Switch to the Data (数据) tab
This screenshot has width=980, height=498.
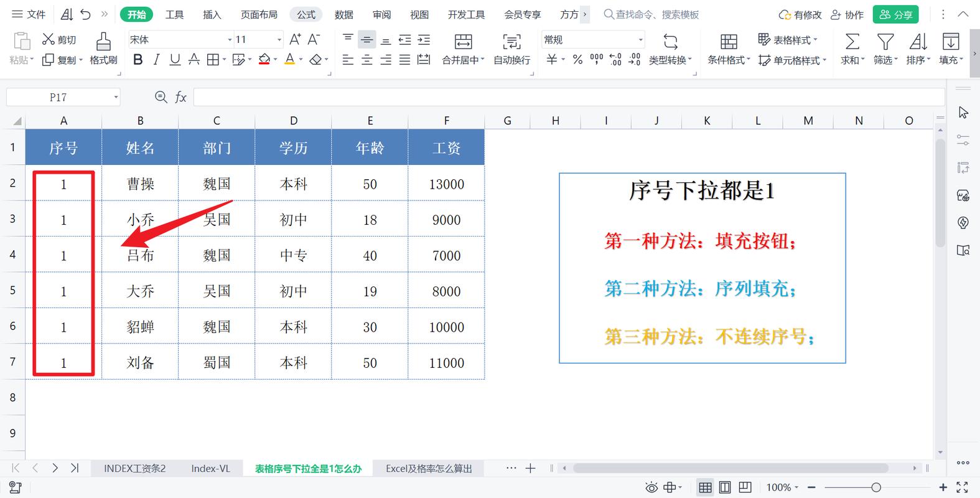click(344, 14)
